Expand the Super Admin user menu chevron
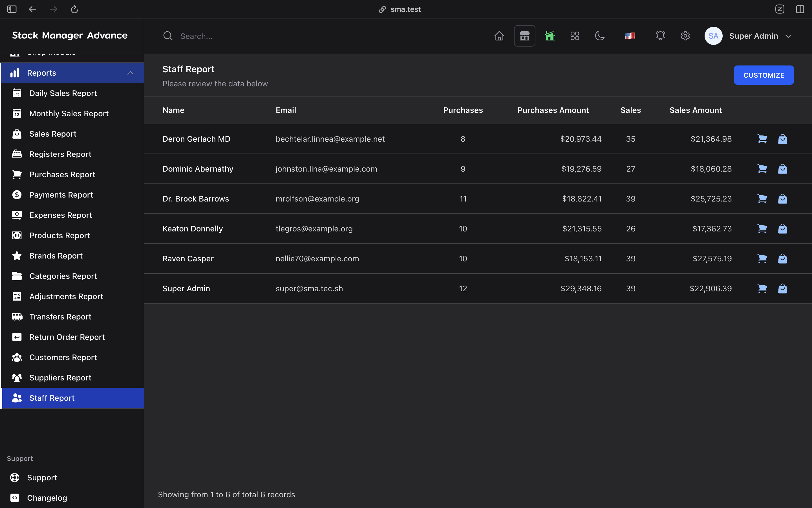This screenshot has width=812, height=508. pyautogui.click(x=788, y=36)
